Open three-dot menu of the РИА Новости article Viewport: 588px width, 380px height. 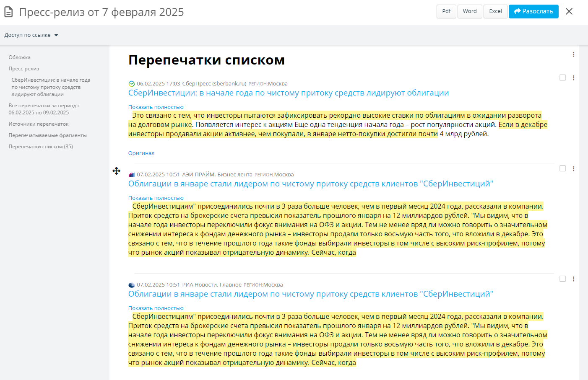[573, 279]
